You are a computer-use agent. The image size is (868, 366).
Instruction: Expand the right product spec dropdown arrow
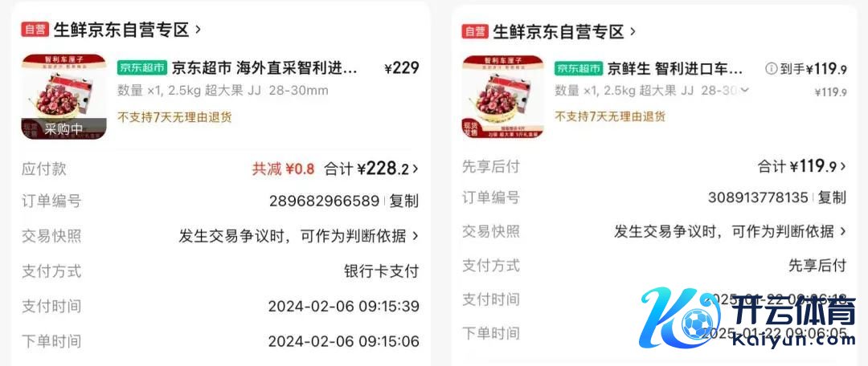pos(744,90)
